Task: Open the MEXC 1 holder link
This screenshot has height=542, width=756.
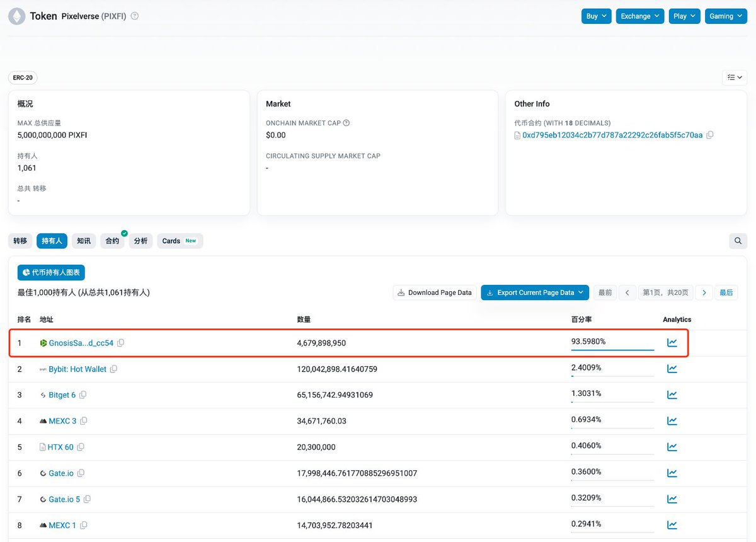Action: click(x=62, y=525)
